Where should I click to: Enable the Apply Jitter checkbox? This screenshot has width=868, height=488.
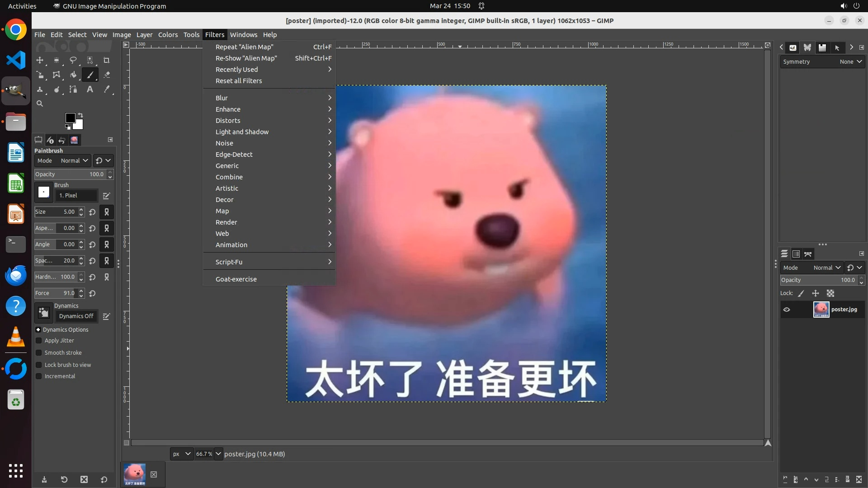[39, 341]
